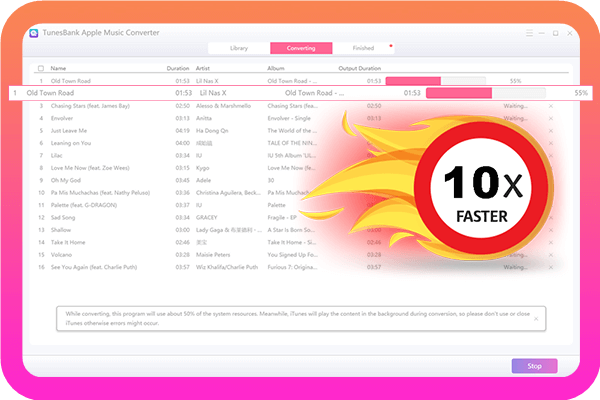Click the 04:19 duration of Just Leave Me
This screenshot has width=600, height=400.
point(183,131)
